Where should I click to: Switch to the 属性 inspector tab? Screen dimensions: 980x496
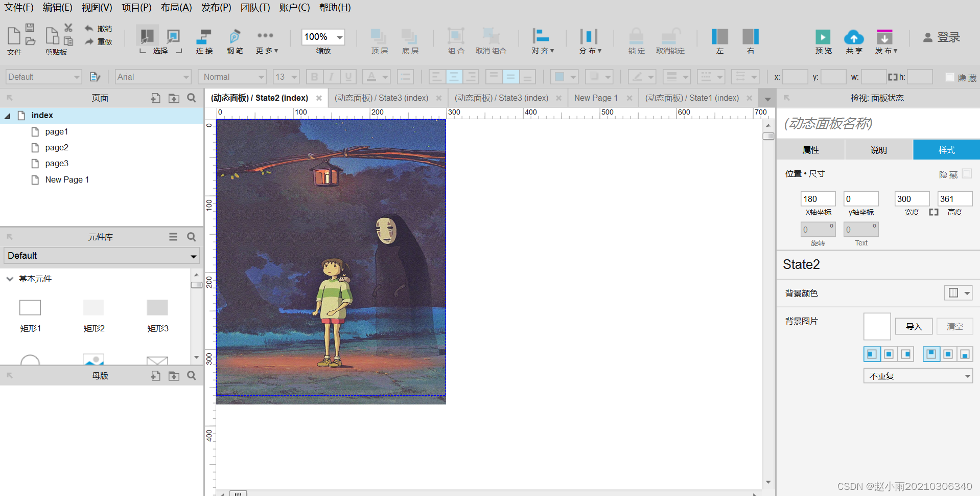tap(810, 150)
